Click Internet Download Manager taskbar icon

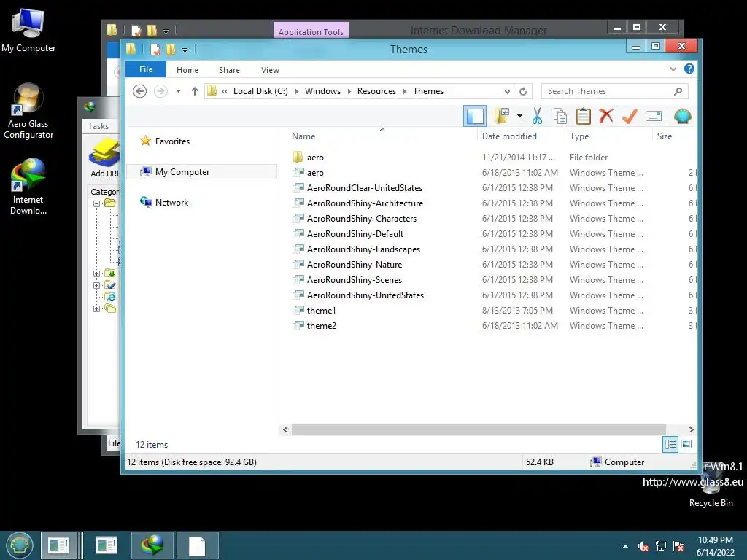(152, 545)
